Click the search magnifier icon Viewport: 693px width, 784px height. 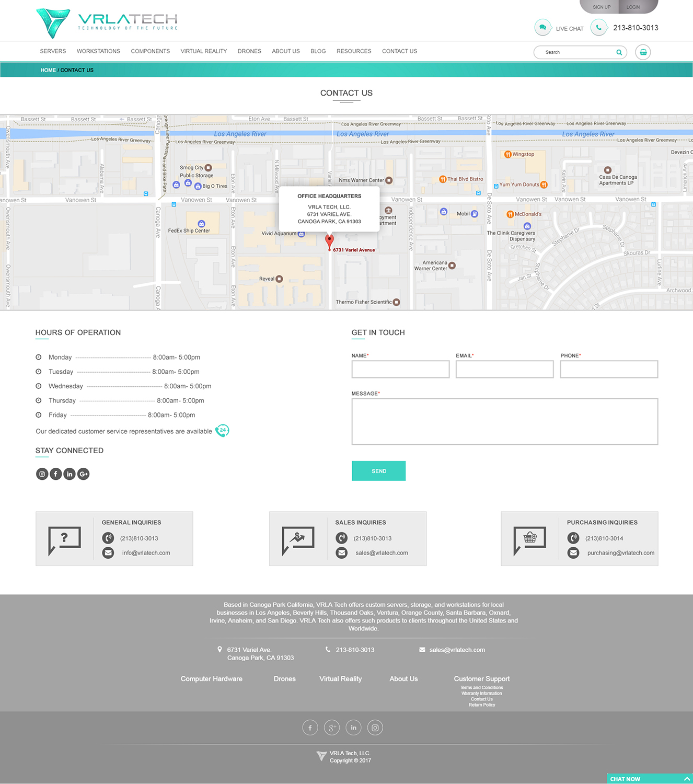click(619, 52)
